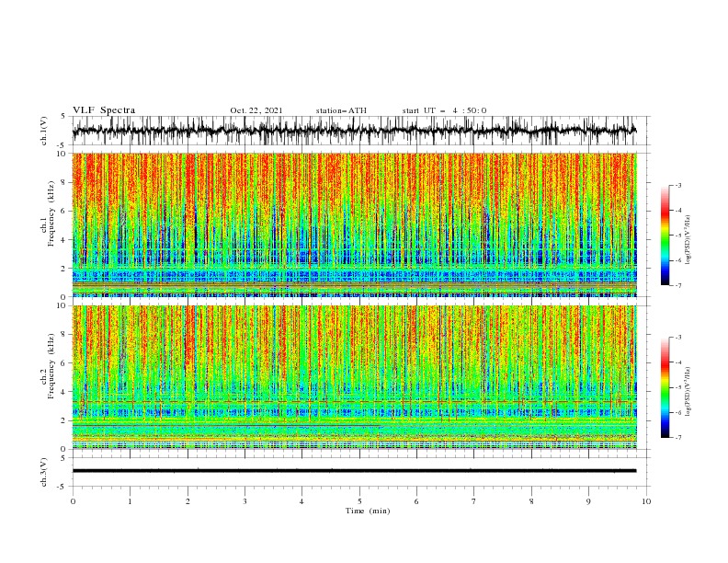728x563 pixels.
Task: Click the "-7" label on ch.2 color bar
Action: coord(677,437)
